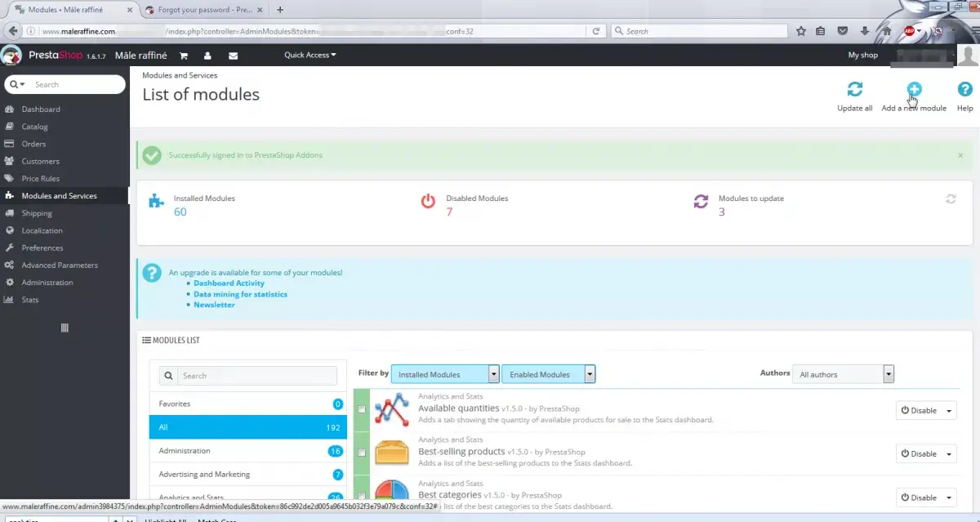
Task: Disable the Available quantities module
Action: click(x=919, y=410)
